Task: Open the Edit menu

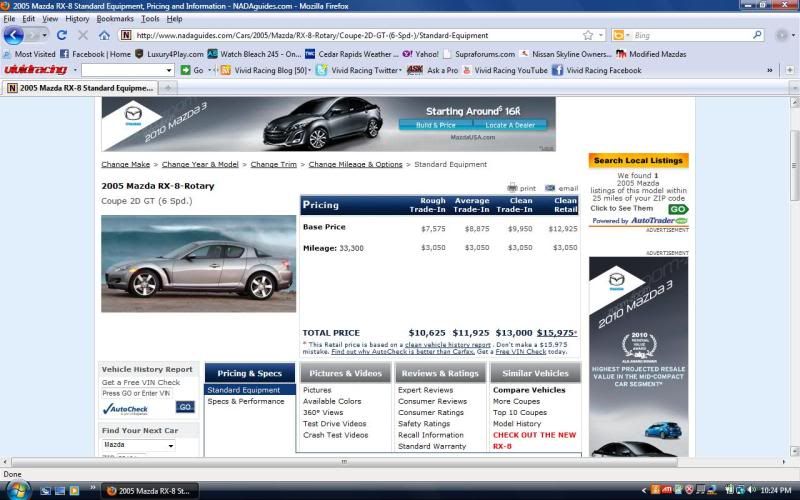Action: [28, 19]
